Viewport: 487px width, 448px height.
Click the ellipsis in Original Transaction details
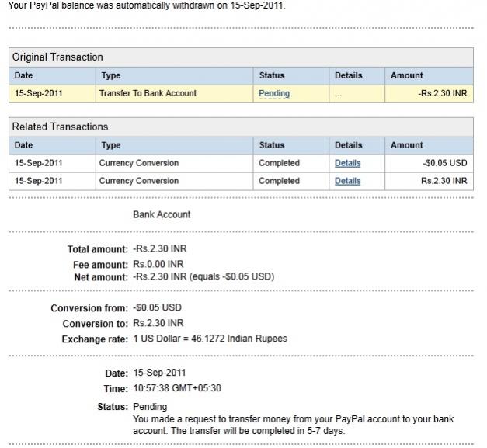[338, 93]
